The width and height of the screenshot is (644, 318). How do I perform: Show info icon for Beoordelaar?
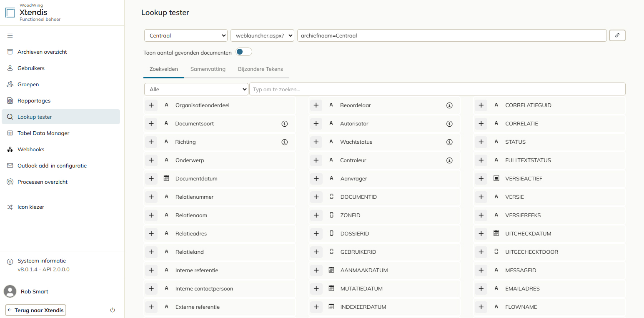(449, 105)
